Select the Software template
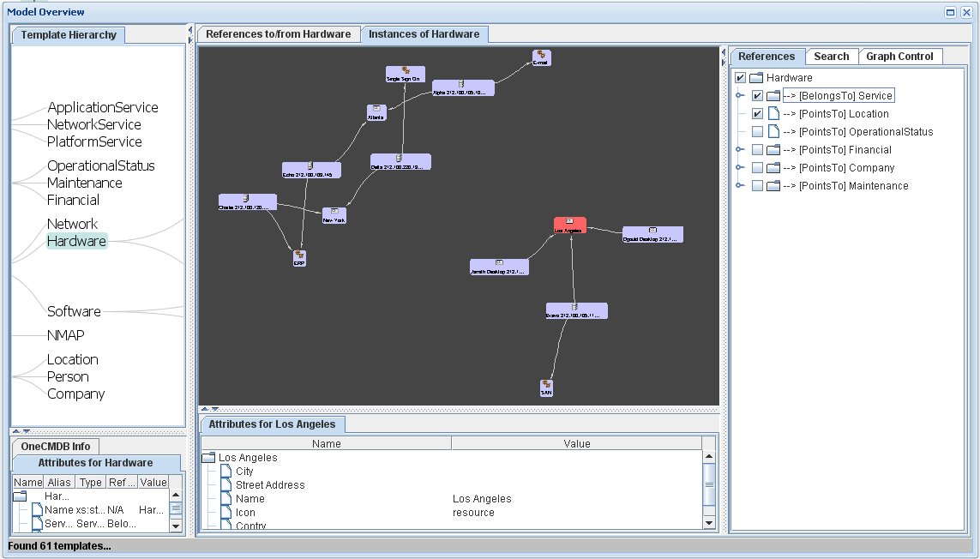Image resolution: width=980 pixels, height=559 pixels. 74,311
